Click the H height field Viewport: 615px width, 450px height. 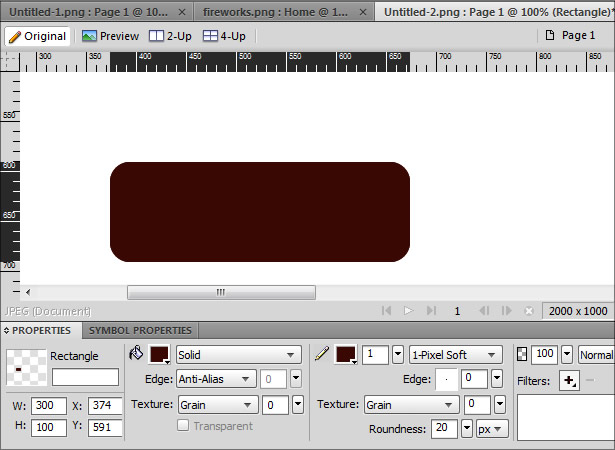(x=49, y=427)
